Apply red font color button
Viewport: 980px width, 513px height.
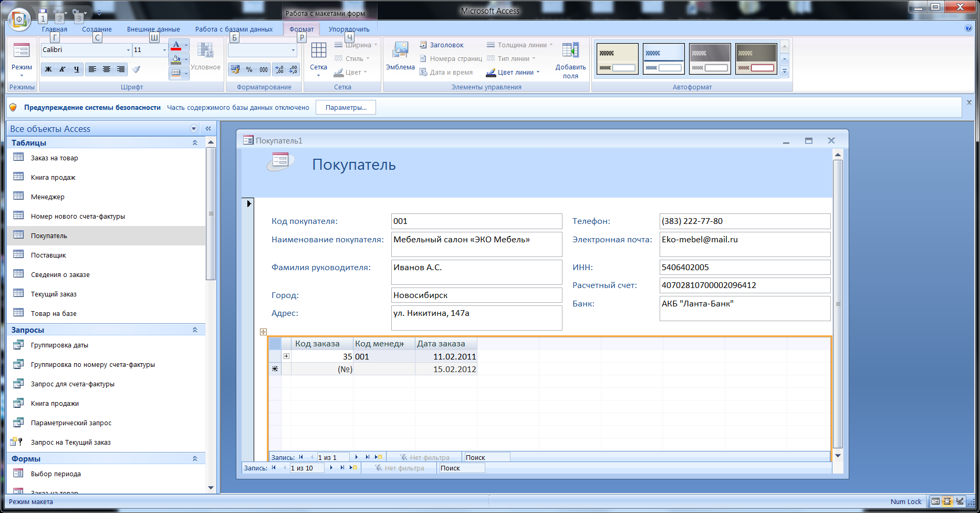pyautogui.click(x=176, y=46)
